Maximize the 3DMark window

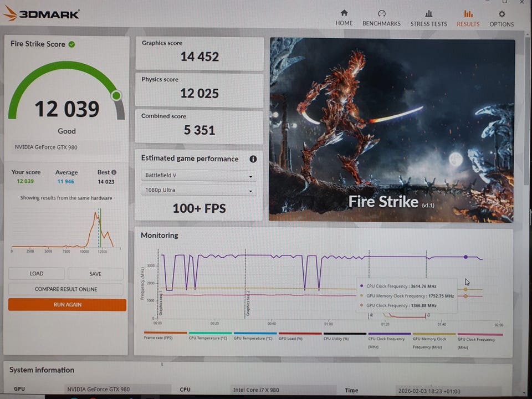click(x=504, y=2)
